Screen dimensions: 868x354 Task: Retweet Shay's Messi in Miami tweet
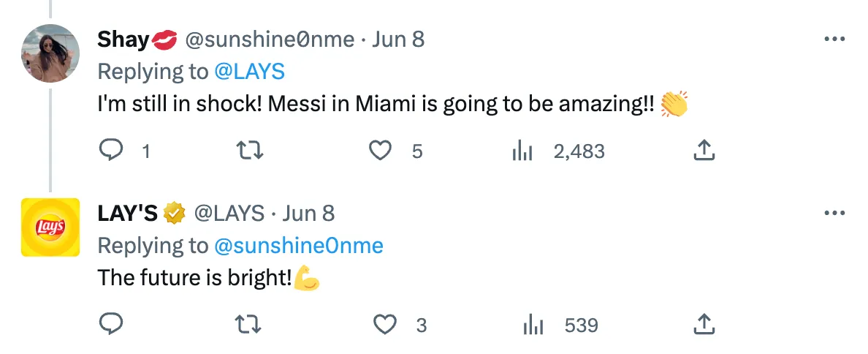(251, 151)
